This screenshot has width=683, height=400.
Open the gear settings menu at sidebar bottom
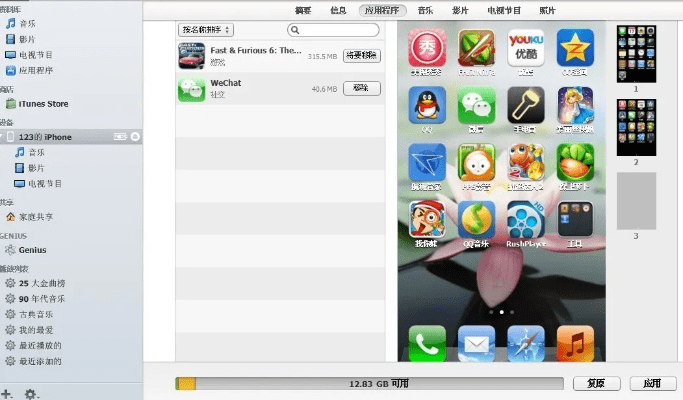31,394
